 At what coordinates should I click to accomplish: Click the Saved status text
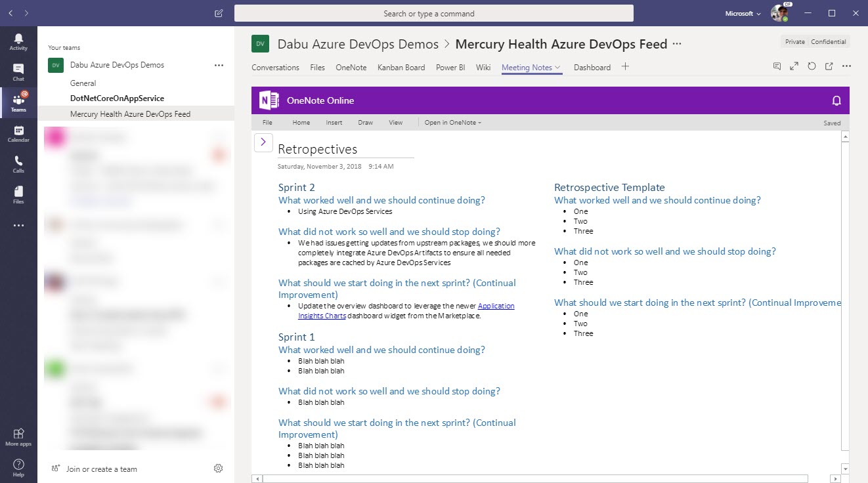pos(832,123)
